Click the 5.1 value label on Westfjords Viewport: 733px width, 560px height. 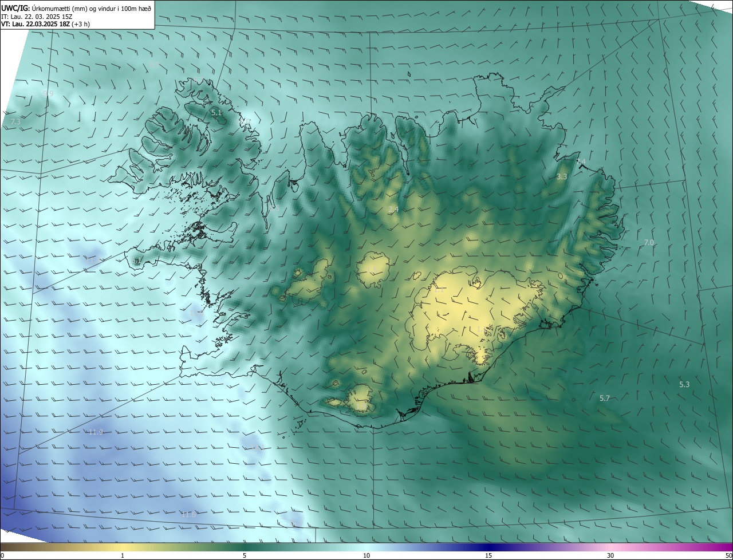pyautogui.click(x=216, y=113)
